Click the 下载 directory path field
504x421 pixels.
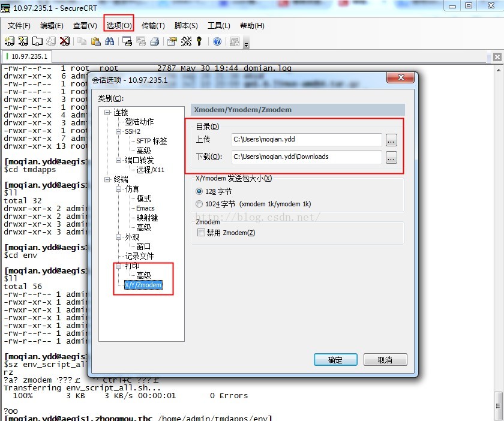pyautogui.click(x=307, y=157)
